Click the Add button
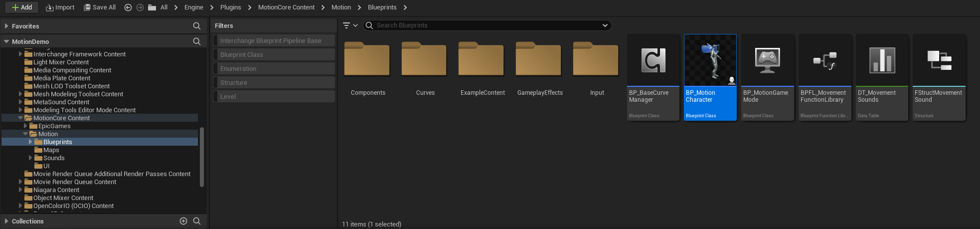Viewport: 980px width, 229px height. click(x=21, y=7)
